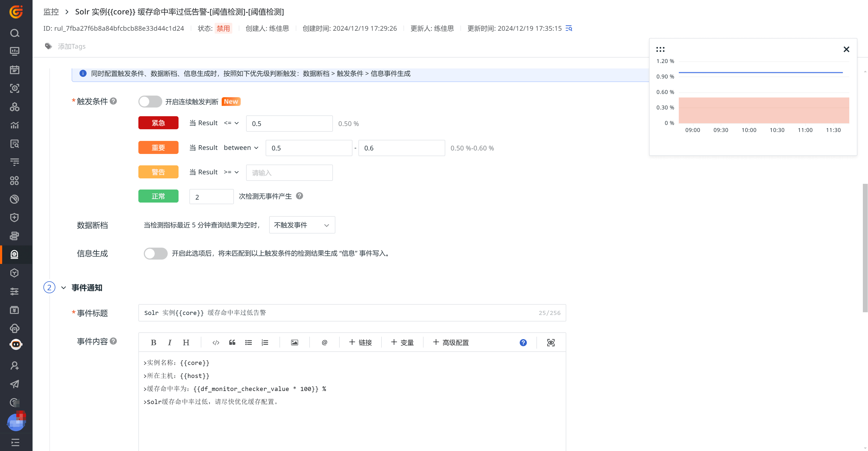Screen dimensions: 868x451
Task: Click the 警告 threshold input with 请输入 placeholder
Action: (x=289, y=173)
